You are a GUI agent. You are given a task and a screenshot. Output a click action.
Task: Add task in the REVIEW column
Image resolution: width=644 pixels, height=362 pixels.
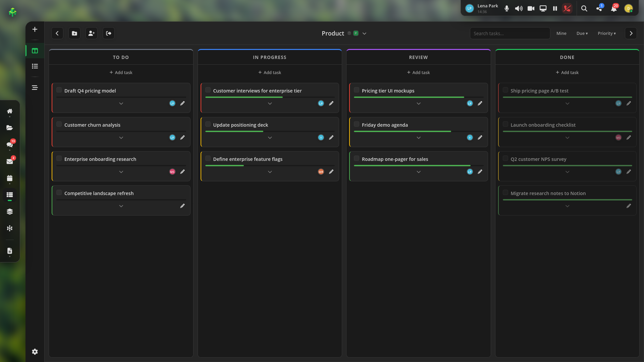click(x=419, y=72)
